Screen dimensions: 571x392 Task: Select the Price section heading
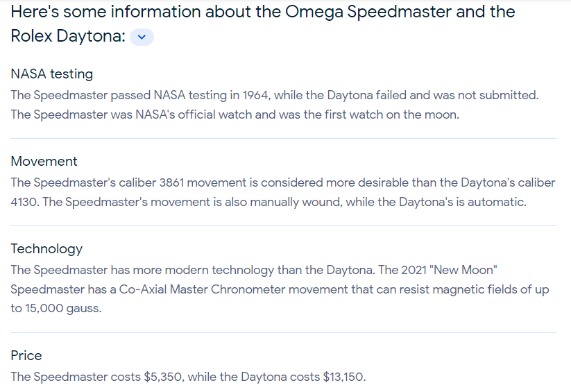pyautogui.click(x=26, y=355)
